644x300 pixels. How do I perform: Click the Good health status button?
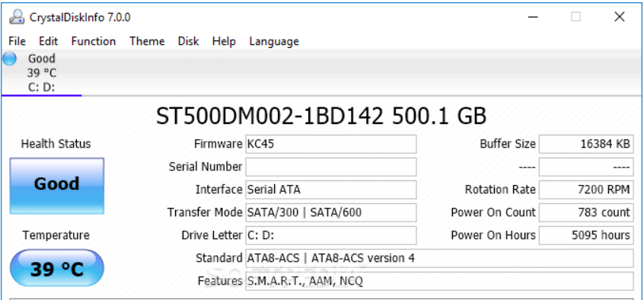56,186
